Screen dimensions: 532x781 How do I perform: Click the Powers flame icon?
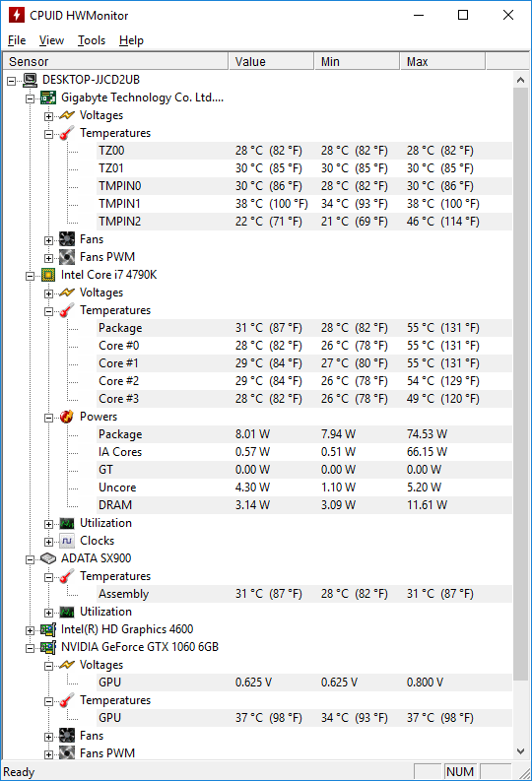67,417
